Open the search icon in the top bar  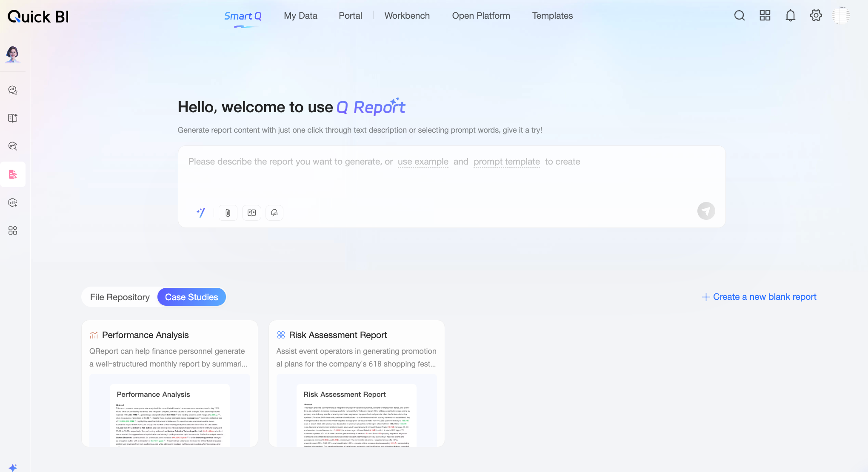[740, 16]
